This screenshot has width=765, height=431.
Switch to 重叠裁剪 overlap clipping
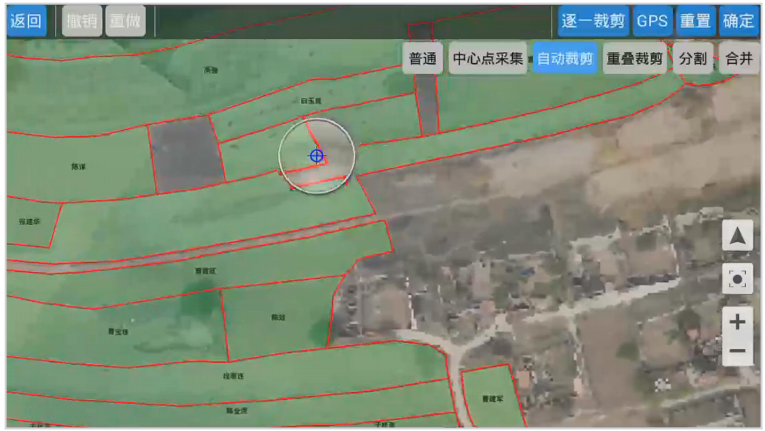[x=634, y=59]
